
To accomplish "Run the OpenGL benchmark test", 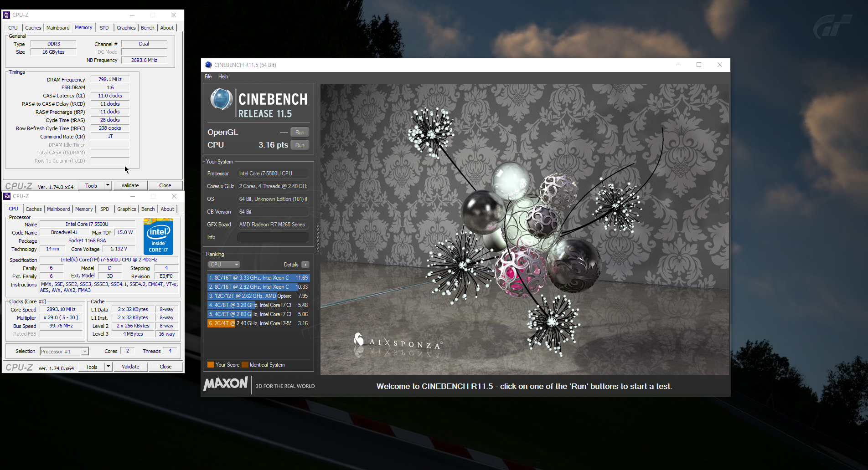I will [300, 133].
